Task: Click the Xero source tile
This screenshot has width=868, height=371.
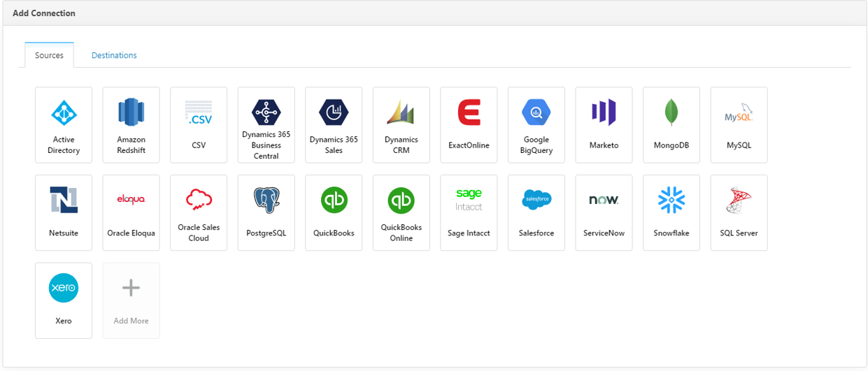Action: pyautogui.click(x=64, y=300)
